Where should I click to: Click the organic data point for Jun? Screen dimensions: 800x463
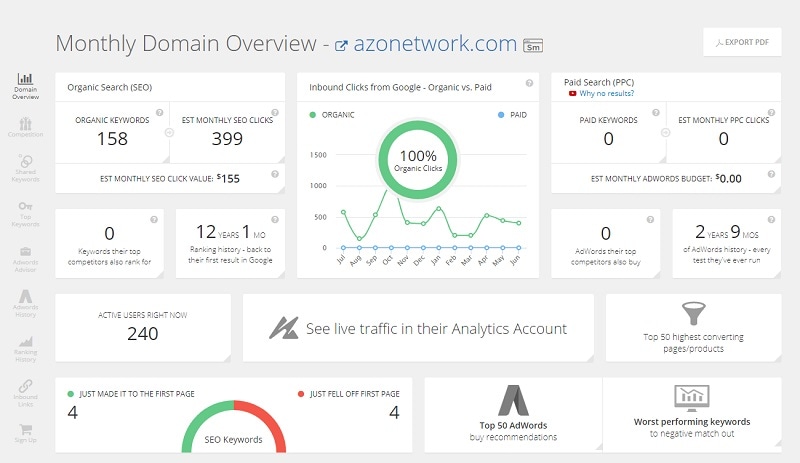519,223
